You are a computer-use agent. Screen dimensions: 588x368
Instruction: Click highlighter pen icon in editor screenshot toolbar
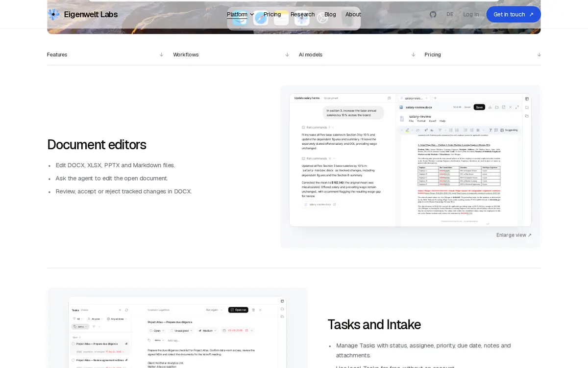tap(407, 130)
